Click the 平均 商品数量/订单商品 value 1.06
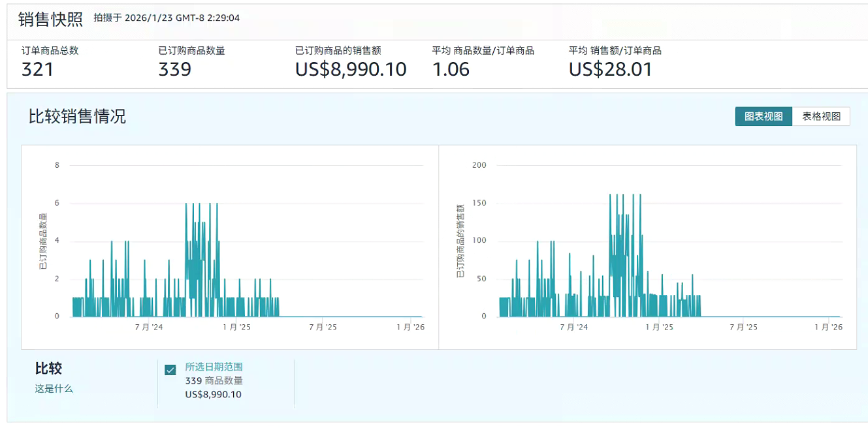 [451, 69]
